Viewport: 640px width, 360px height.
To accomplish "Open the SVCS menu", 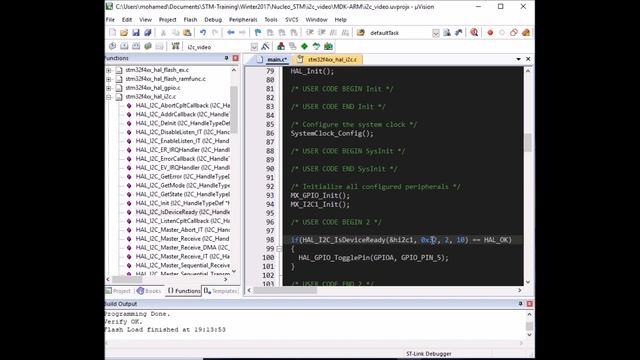I will coord(291,20).
